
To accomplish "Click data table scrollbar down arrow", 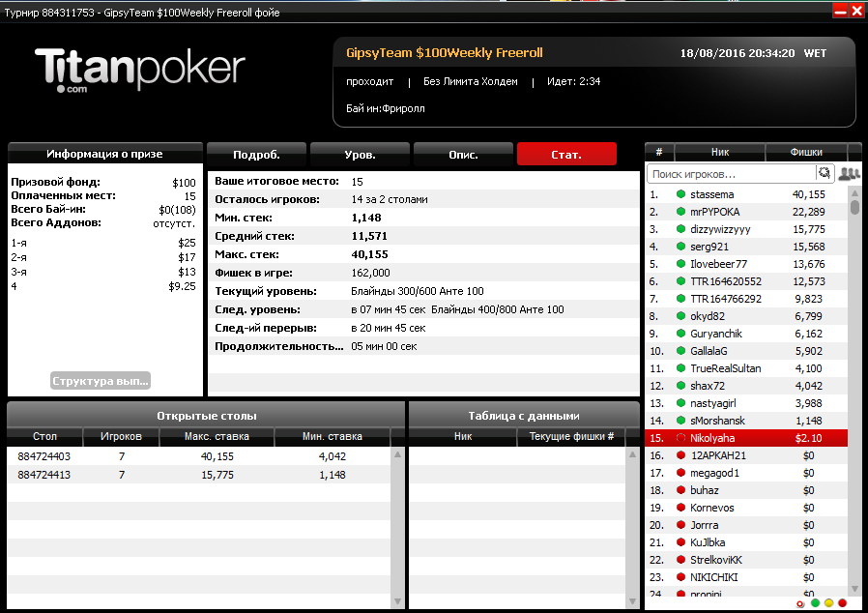I will point(632,601).
